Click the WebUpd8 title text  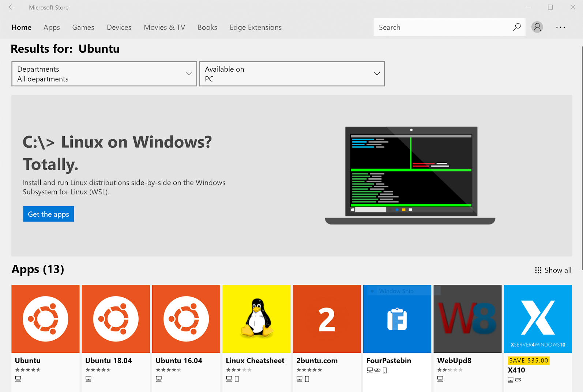tap(454, 361)
